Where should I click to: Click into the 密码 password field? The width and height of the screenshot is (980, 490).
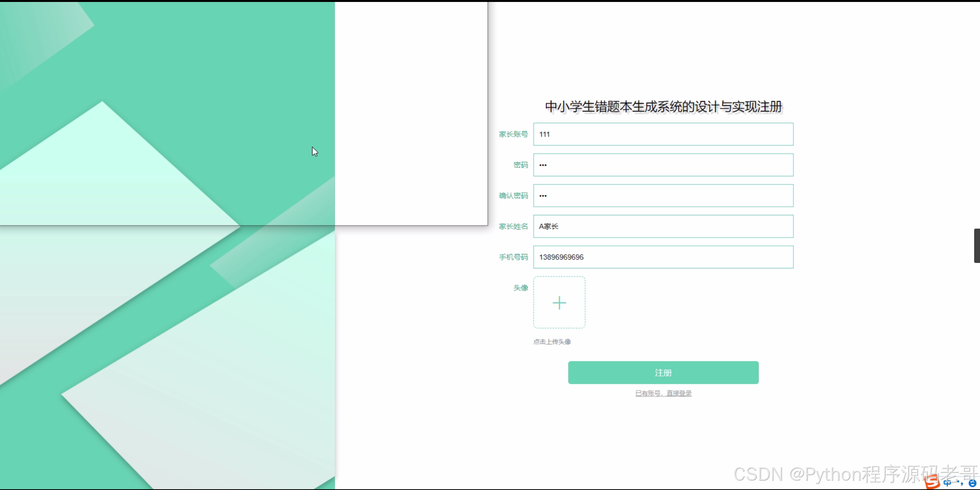(x=663, y=165)
